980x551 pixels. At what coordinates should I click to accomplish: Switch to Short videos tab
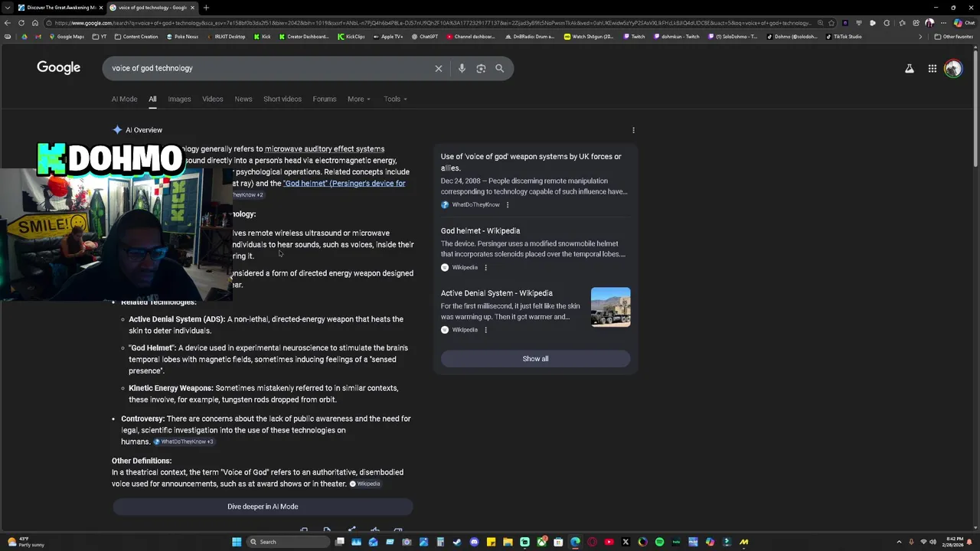pos(283,99)
